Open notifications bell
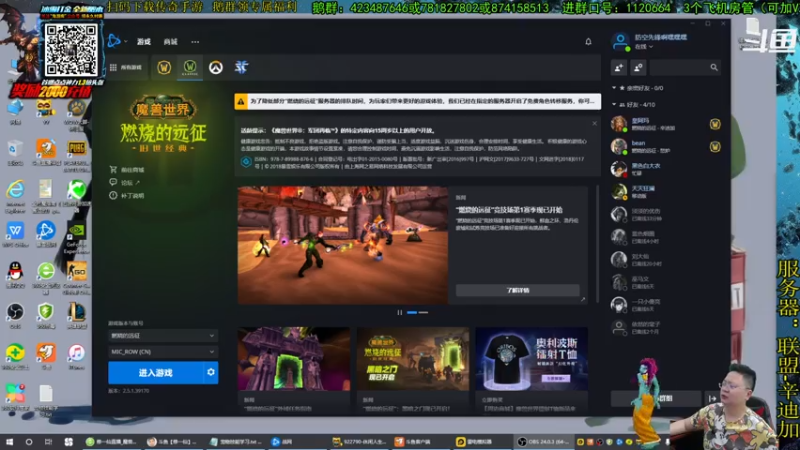The width and height of the screenshot is (800, 450). [x=588, y=41]
